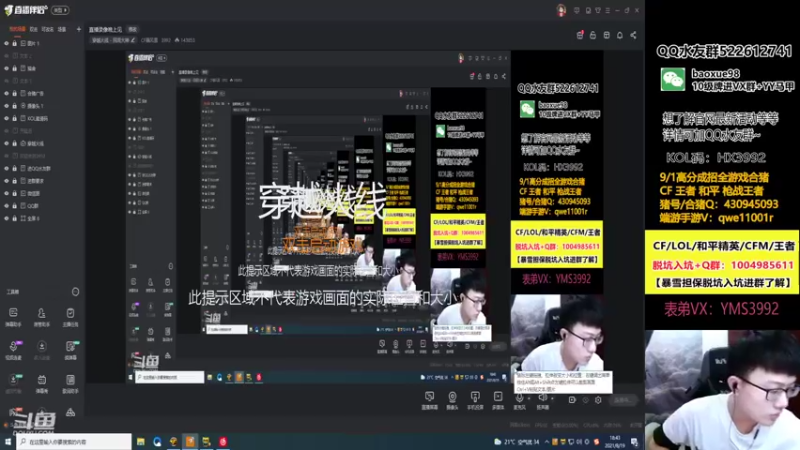Toggle the lock on the QQ群 layer

(14, 206)
